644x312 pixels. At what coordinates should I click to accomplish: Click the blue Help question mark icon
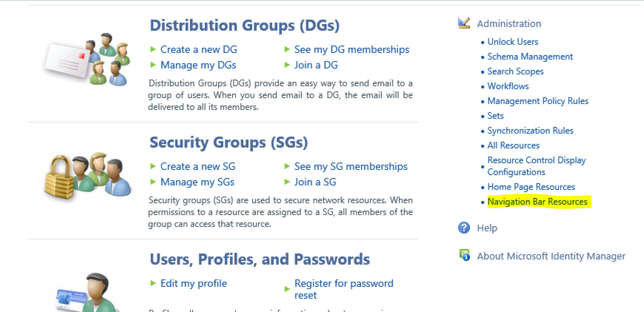[464, 228]
